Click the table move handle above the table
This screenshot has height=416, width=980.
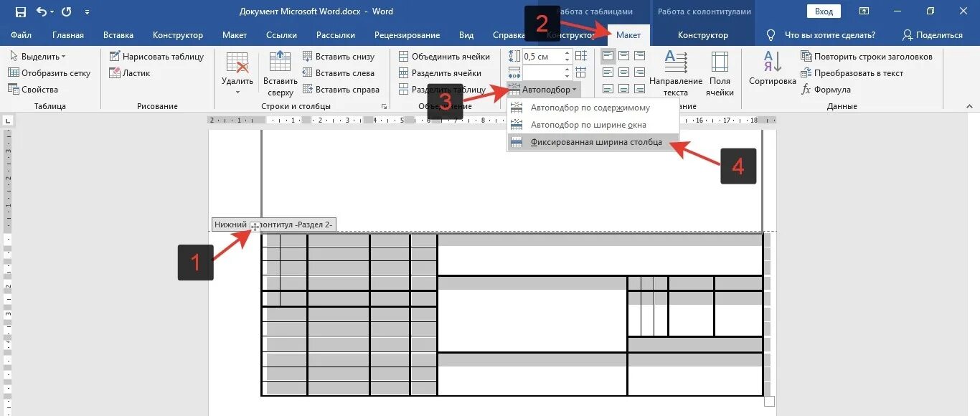click(x=255, y=227)
